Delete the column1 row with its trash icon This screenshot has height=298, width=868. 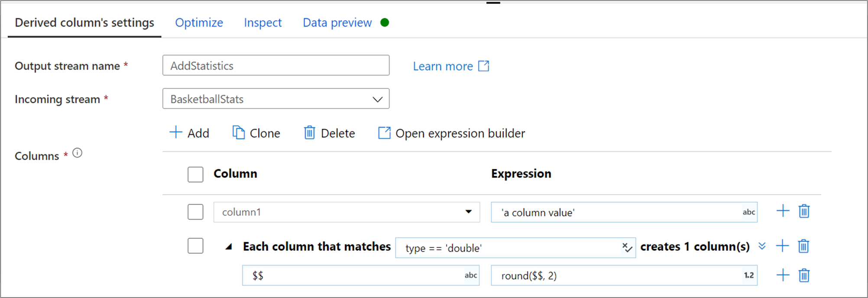tap(804, 211)
